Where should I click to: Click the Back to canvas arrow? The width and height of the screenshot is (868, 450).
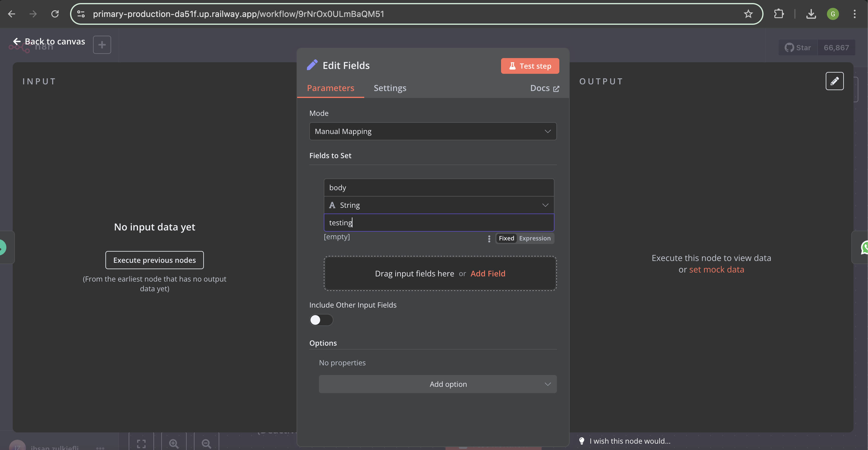(17, 41)
